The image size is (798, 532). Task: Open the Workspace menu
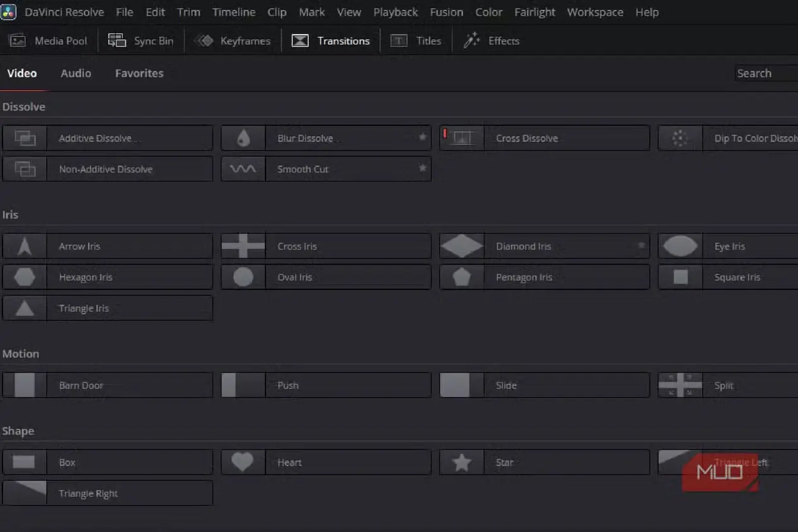[x=595, y=12]
